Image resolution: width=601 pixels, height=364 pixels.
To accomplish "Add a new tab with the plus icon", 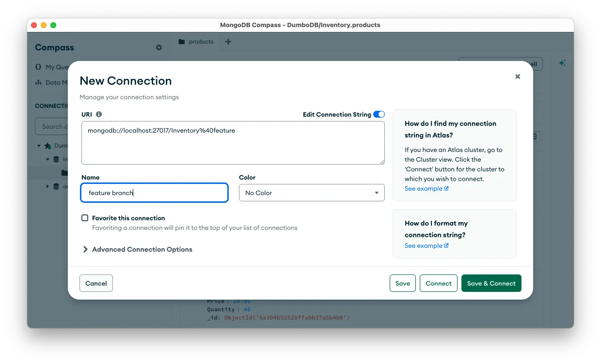I will click(228, 42).
